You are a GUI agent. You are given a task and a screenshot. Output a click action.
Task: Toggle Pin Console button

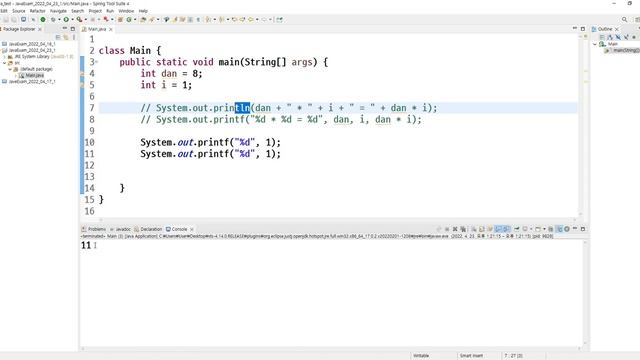[517, 229]
